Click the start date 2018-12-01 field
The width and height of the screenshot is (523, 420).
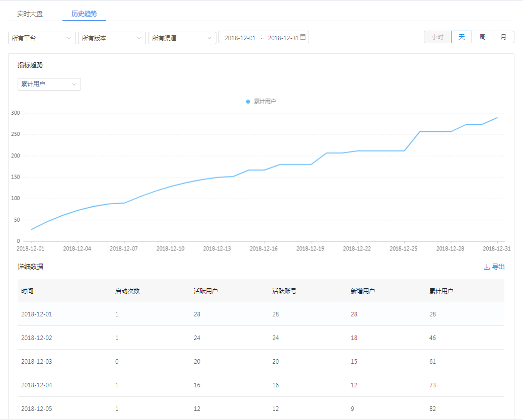coord(240,38)
